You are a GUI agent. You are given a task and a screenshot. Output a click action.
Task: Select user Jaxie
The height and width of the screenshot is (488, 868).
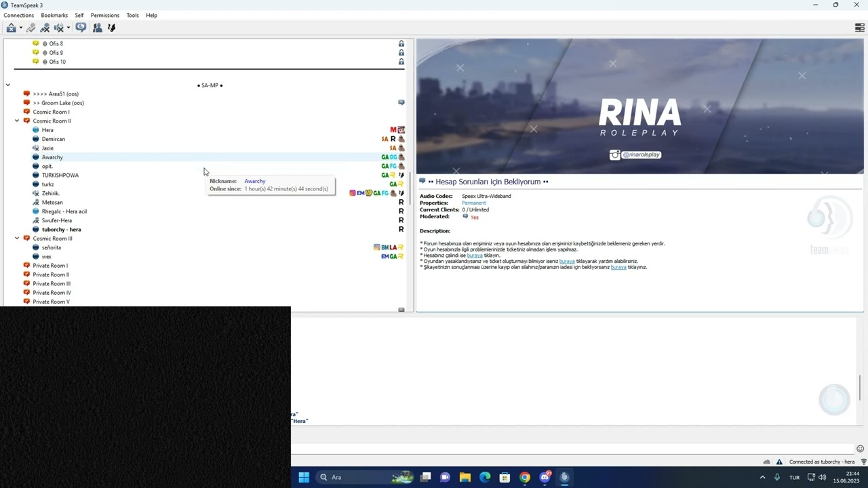click(x=47, y=148)
